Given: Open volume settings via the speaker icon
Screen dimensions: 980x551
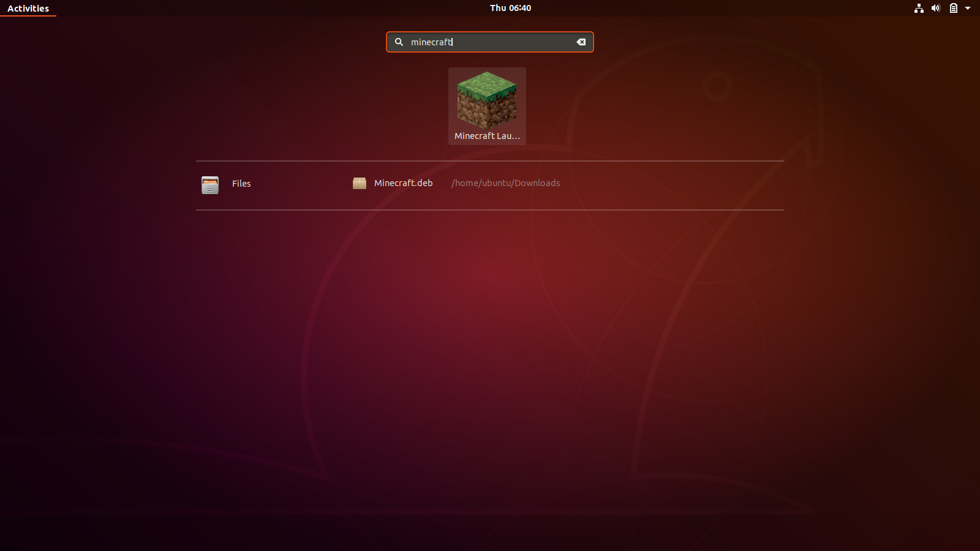Looking at the screenshot, I should (x=935, y=8).
